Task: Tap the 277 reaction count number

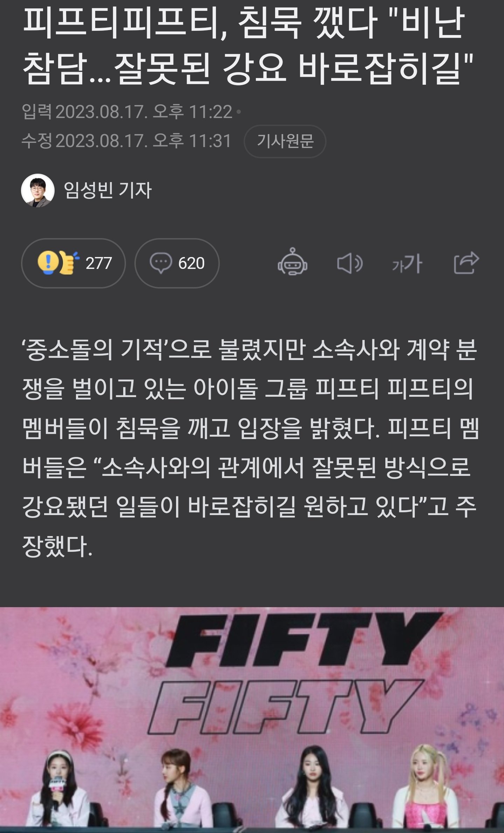Action: coord(99,263)
